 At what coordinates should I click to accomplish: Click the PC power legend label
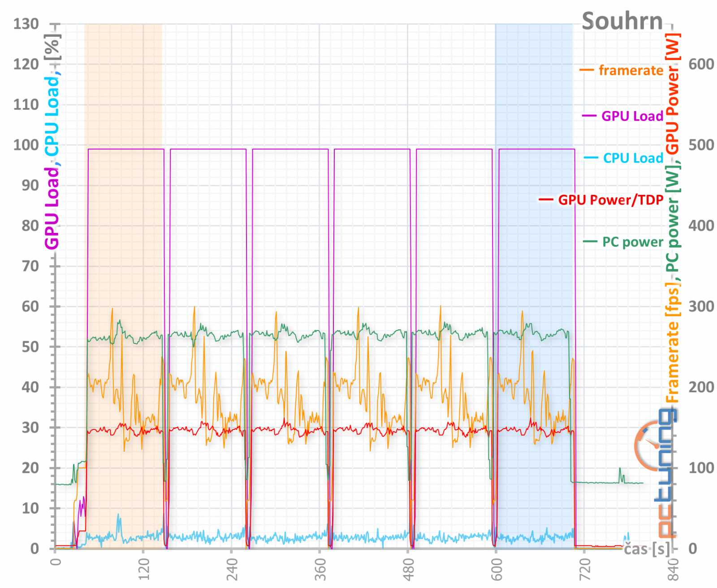click(632, 242)
